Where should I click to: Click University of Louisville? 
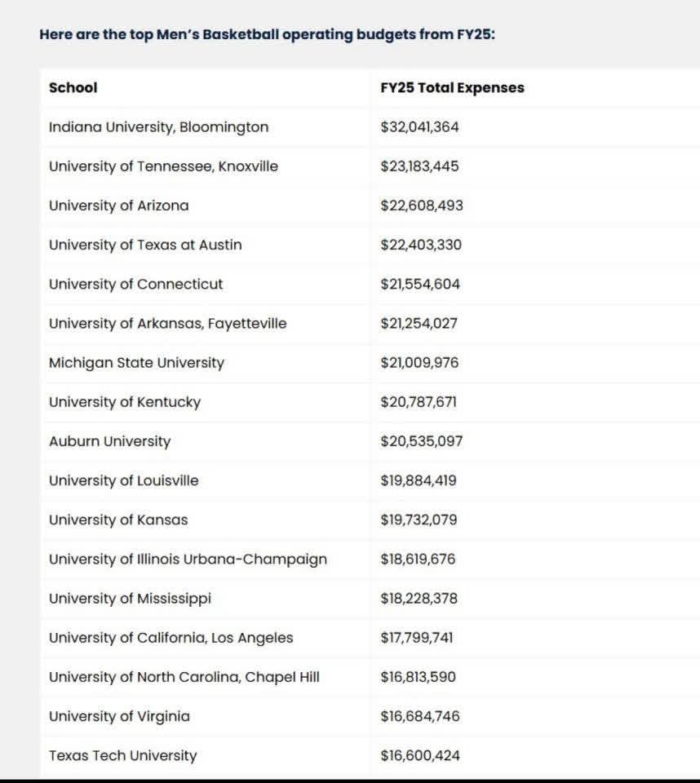(123, 480)
